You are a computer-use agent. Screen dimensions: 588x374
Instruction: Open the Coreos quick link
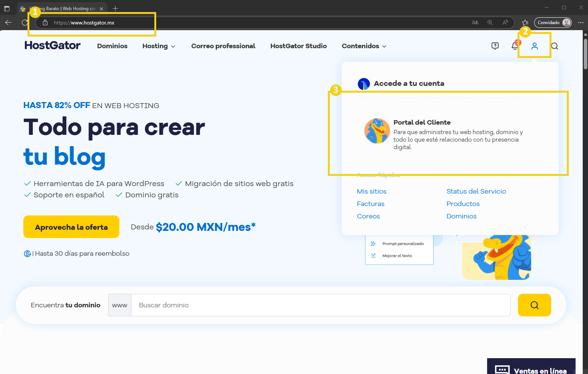[368, 216]
